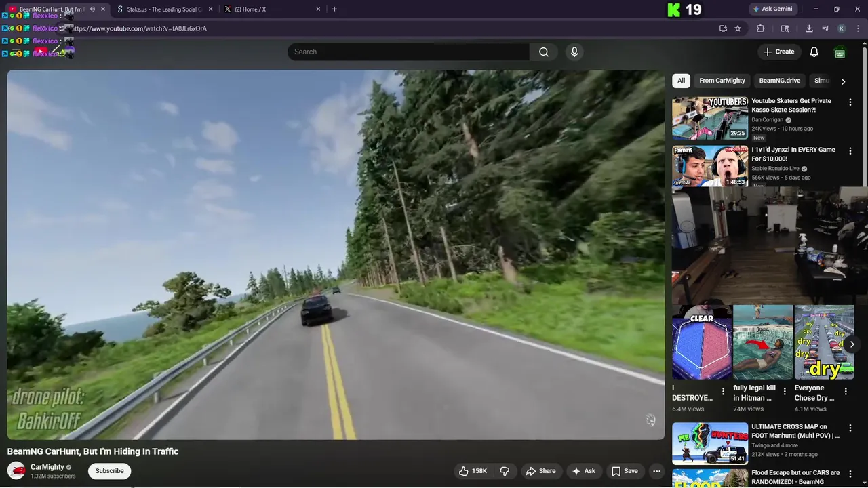Open the fully legal kill in Hitman Short

click(x=763, y=342)
